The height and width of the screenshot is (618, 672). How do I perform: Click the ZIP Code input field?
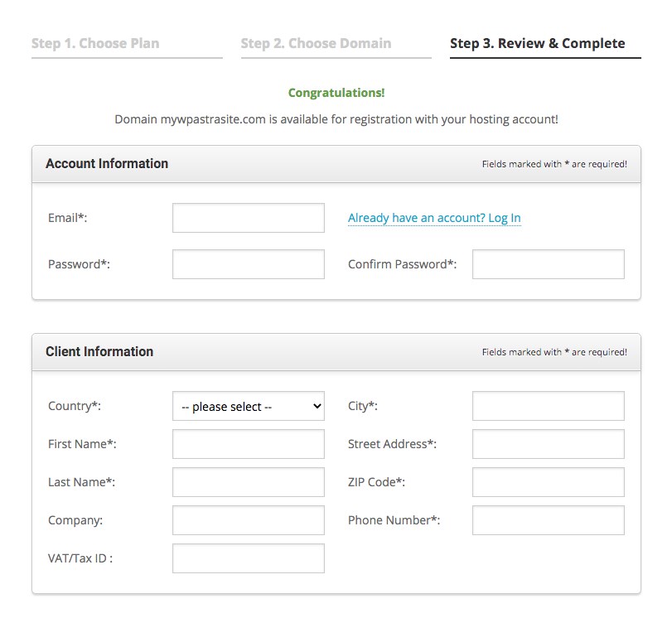pos(548,482)
